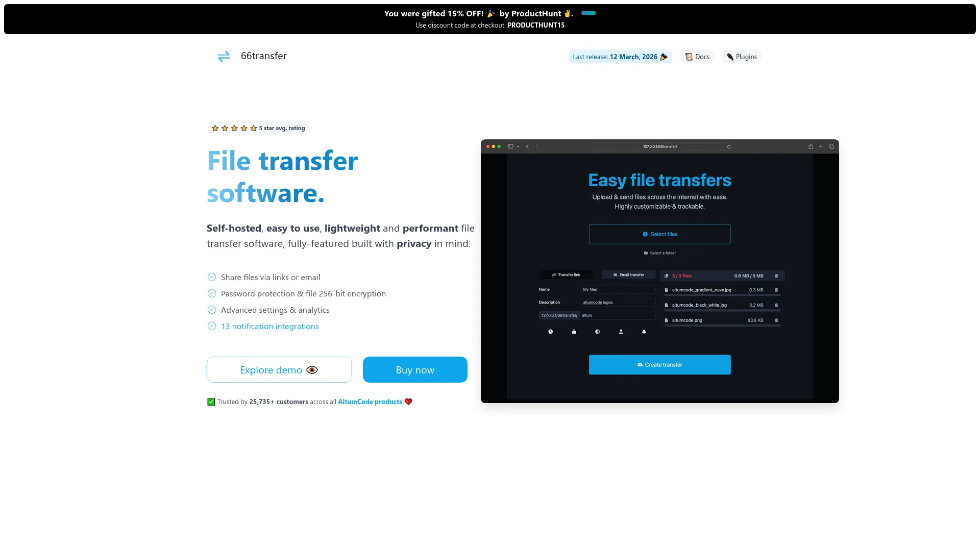Screen dimensions: 980x551
Task: Click the reload icon in the mock browser
Action: [729, 146]
